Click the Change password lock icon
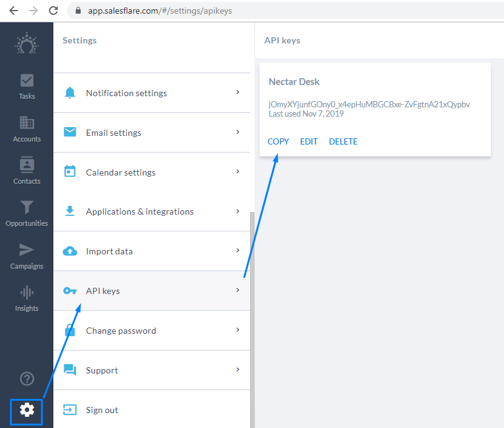The width and height of the screenshot is (504, 428). [70, 330]
